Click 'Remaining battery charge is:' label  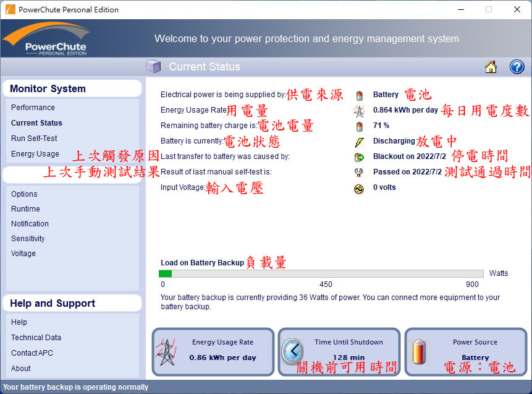pos(209,126)
